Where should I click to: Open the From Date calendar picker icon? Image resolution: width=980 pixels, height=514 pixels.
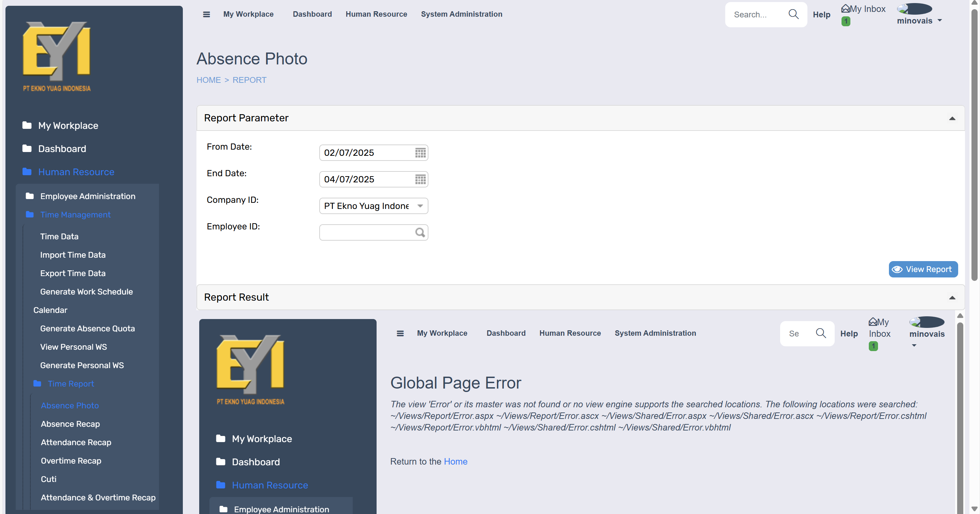click(x=420, y=153)
